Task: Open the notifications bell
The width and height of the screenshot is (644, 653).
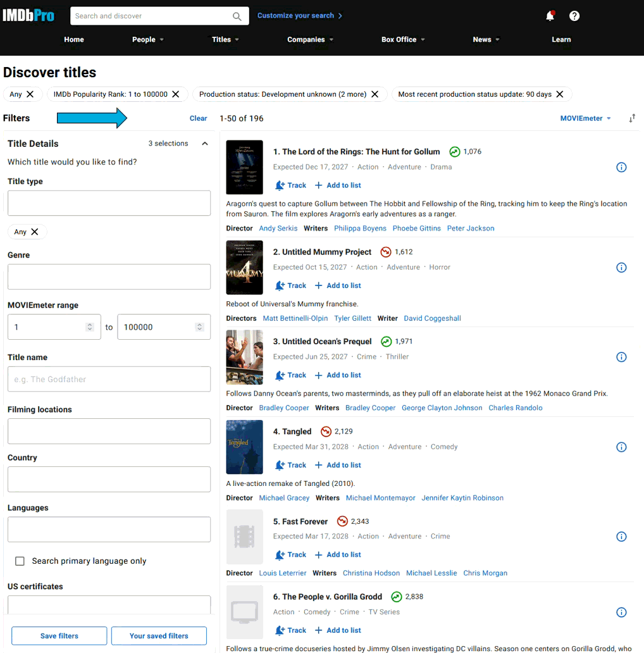Action: (x=550, y=16)
